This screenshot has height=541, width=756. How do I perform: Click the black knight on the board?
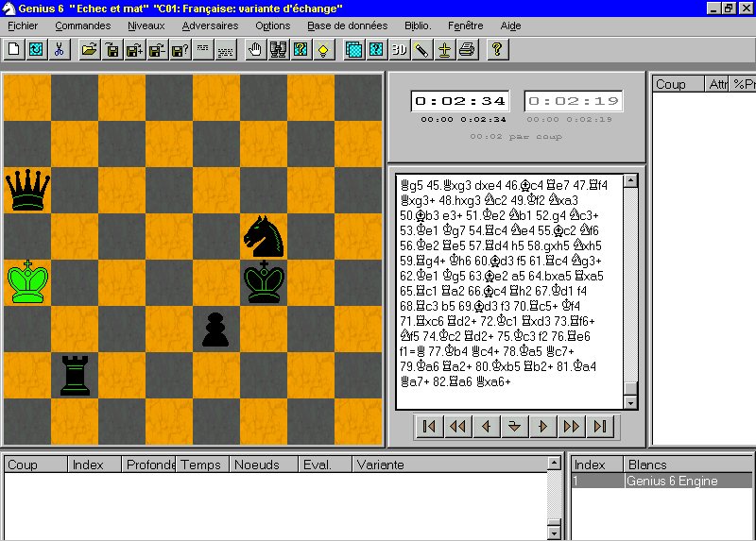click(264, 236)
